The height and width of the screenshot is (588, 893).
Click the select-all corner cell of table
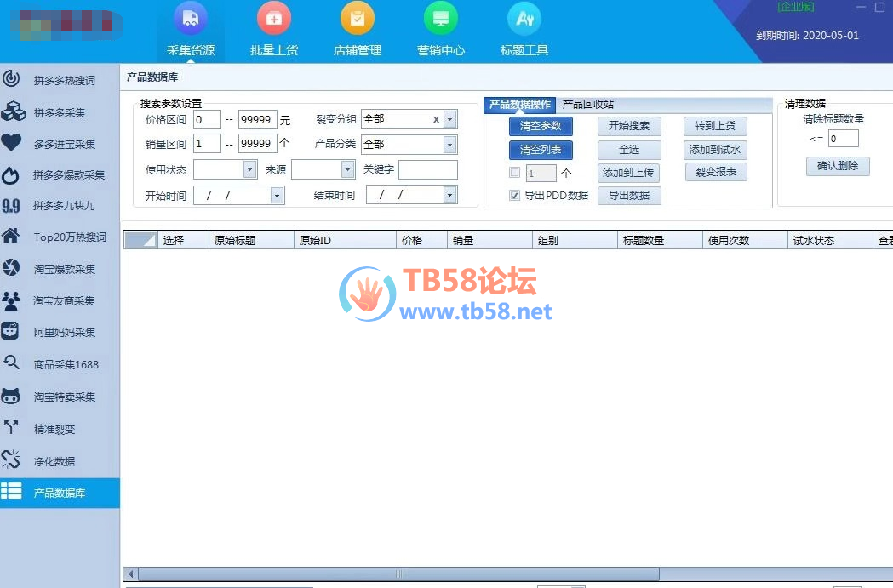(x=140, y=240)
